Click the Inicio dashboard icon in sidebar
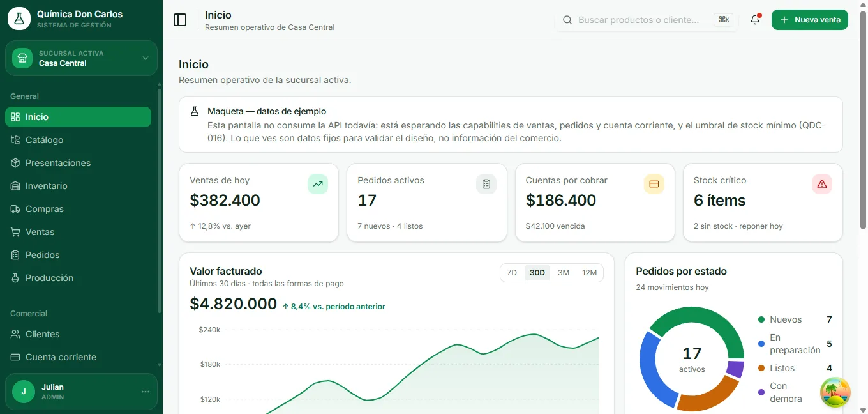 [x=16, y=117]
